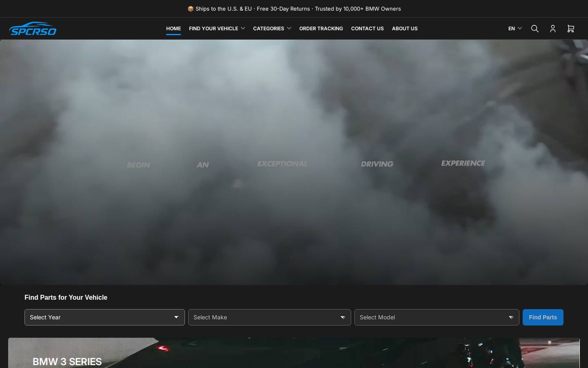Screen dimensions: 588x368
Task: Open the About Us page
Action: tap(405, 29)
